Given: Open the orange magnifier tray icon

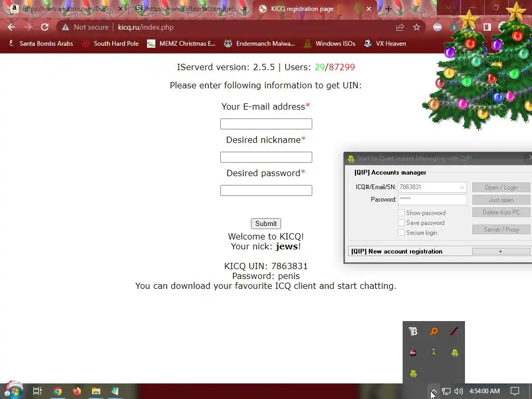Looking at the screenshot, I should [x=434, y=331].
